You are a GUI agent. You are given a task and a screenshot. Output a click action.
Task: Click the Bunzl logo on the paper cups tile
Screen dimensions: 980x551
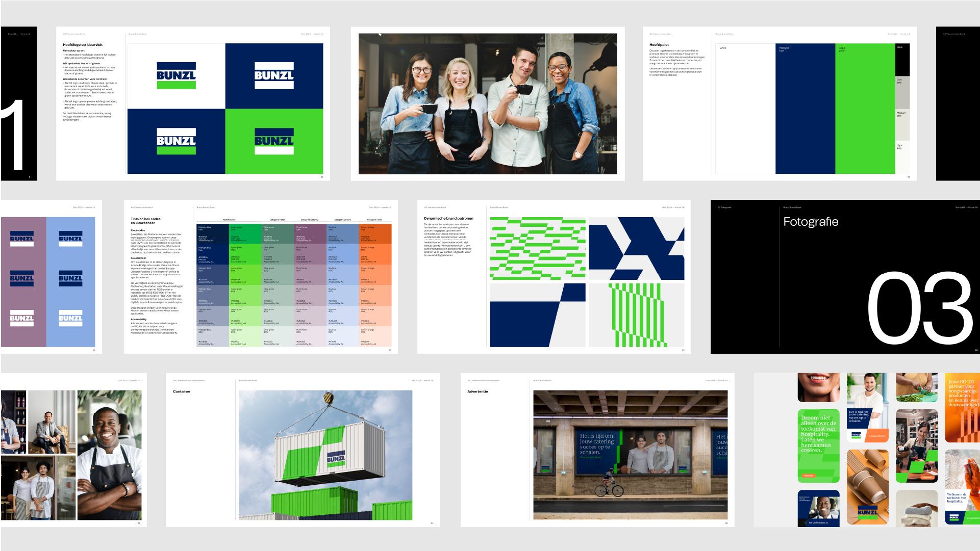867,511
